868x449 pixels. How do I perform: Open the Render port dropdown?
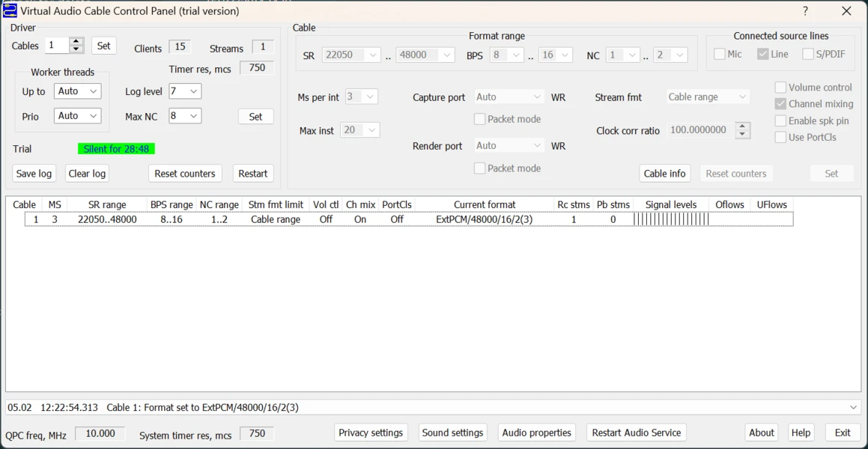(510, 145)
